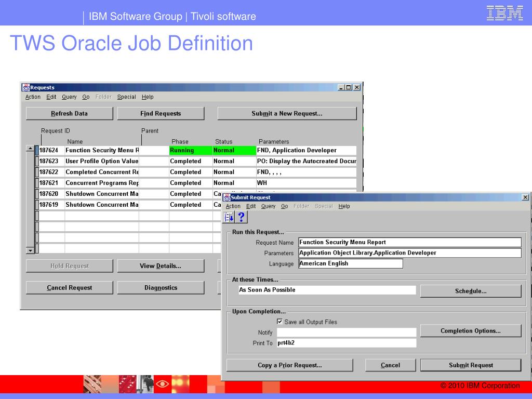Click the red eye icon in footer strip
This screenshot has height=399, width=532.
tap(162, 384)
